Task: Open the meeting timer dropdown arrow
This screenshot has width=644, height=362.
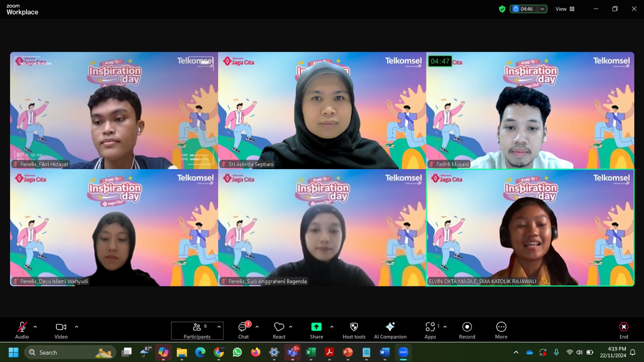Action: coord(542,9)
